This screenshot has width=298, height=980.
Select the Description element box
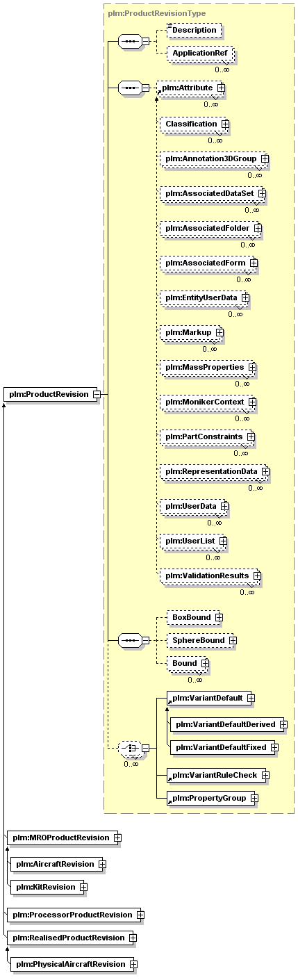pos(194,31)
